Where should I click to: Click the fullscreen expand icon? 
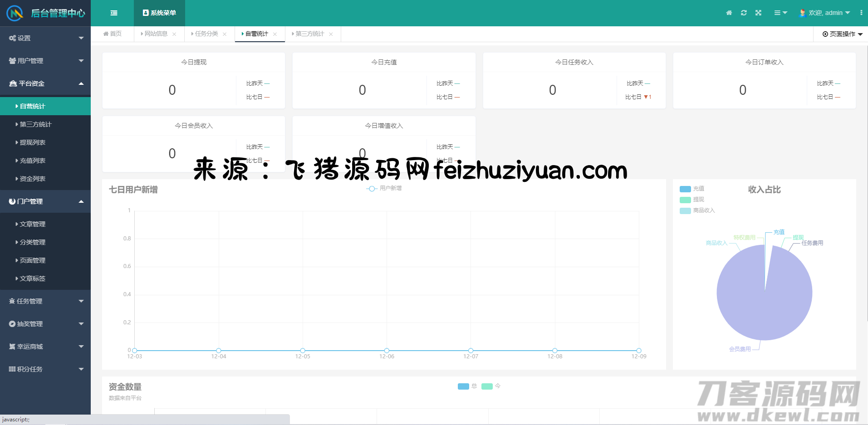tap(758, 13)
